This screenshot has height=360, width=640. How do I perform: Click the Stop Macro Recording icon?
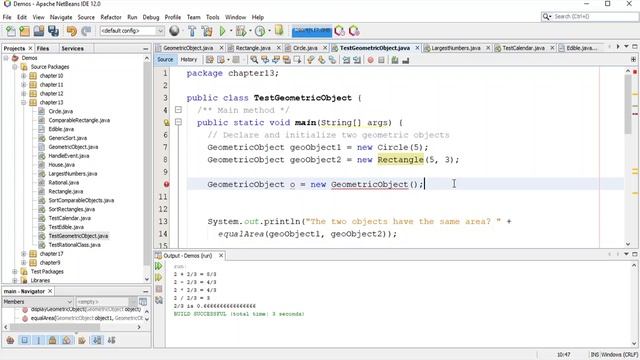[381, 60]
